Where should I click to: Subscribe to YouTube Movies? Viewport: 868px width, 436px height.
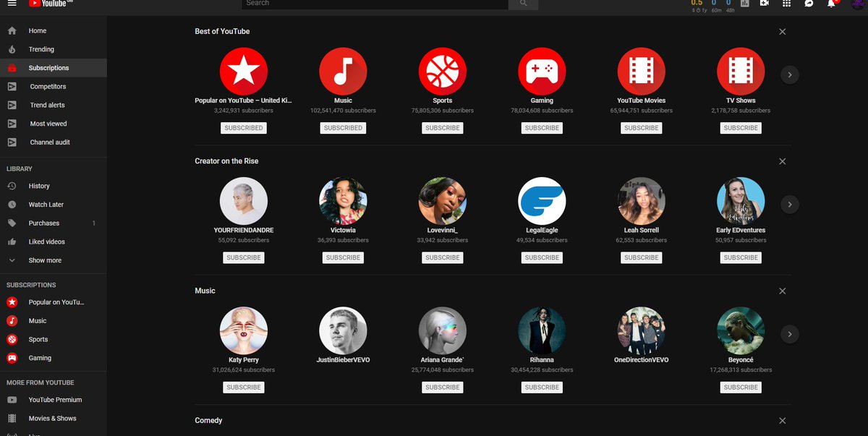click(x=642, y=128)
